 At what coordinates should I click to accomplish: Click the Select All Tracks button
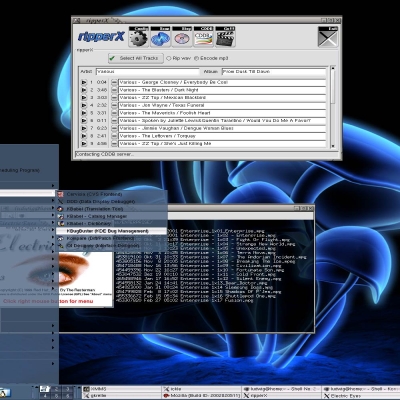[x=136, y=58]
